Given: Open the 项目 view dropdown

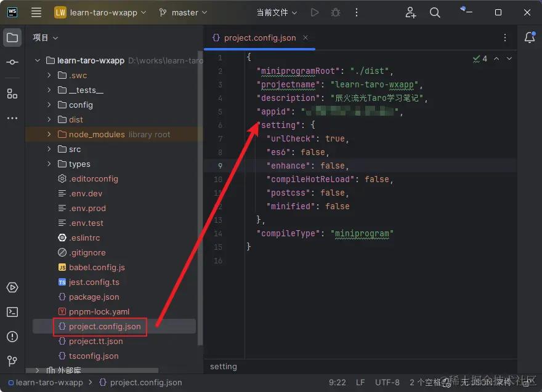Looking at the screenshot, I should pos(46,38).
